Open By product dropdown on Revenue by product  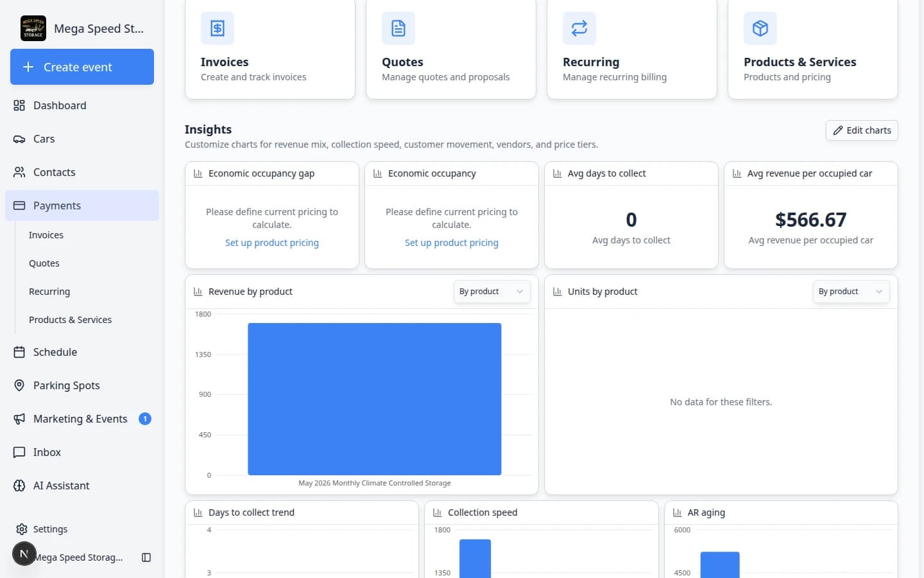[492, 292]
